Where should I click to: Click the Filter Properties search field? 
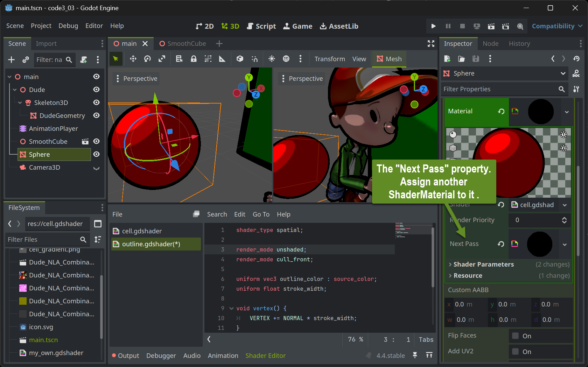click(504, 89)
